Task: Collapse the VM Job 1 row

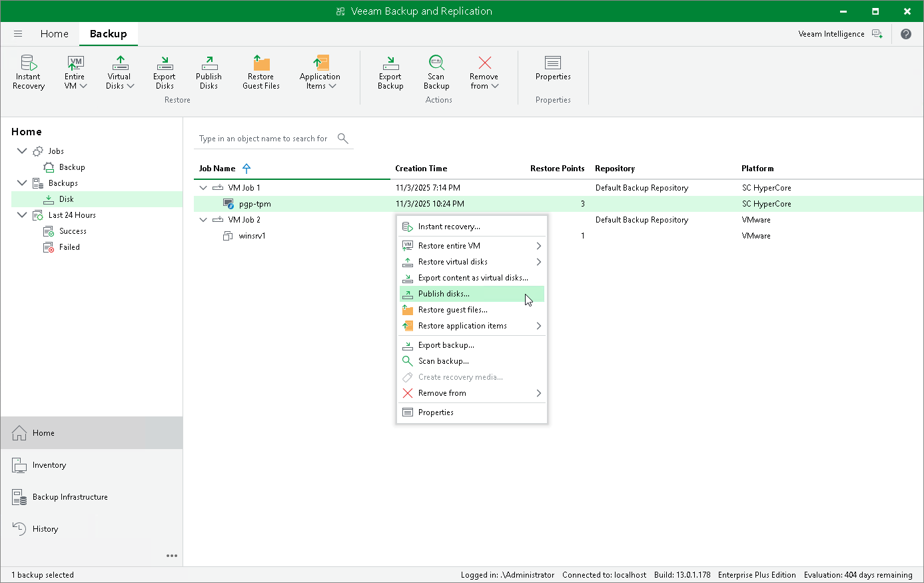Action: click(x=203, y=188)
